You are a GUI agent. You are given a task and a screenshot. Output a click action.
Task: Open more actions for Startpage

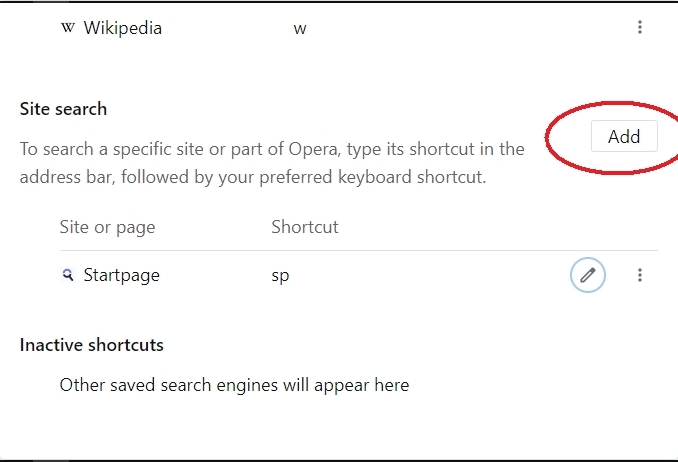640,275
